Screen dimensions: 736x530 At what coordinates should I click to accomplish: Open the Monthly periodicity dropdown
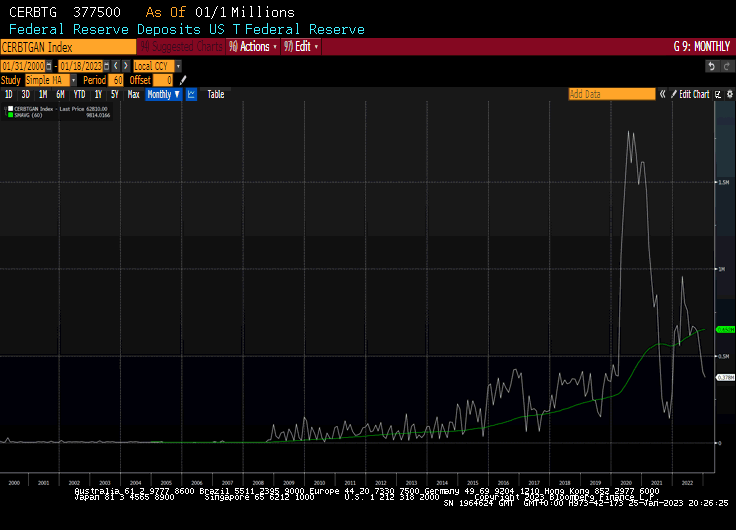tap(163, 94)
